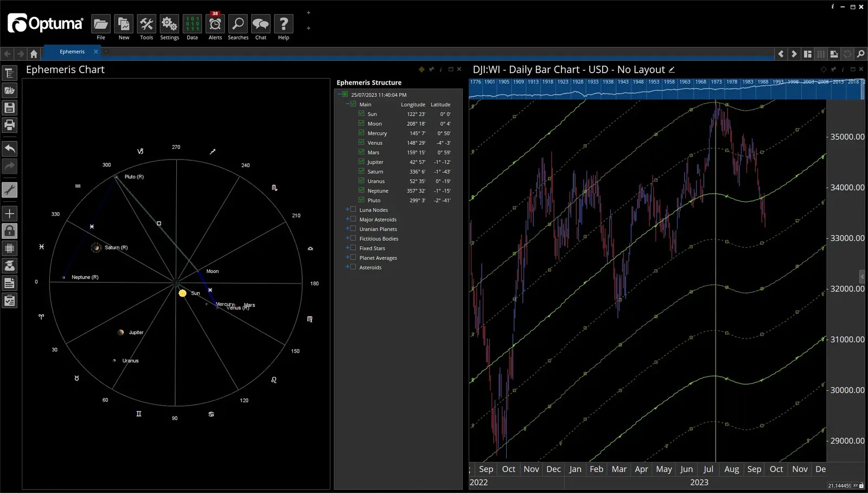Screen dimensions: 868x493
Task: Select the wrench tools icon in sidebar
Action: click(x=9, y=190)
